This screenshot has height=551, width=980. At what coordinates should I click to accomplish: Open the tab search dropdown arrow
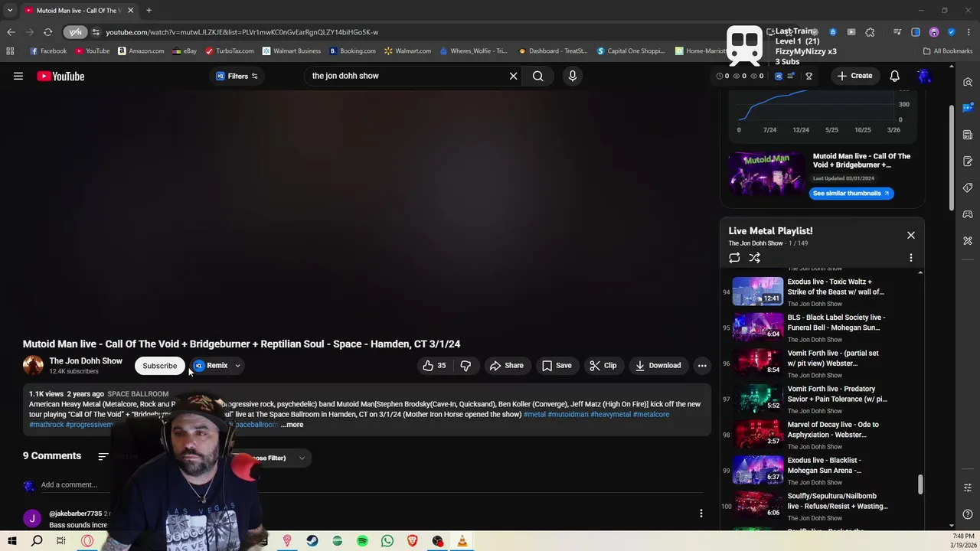(10, 10)
